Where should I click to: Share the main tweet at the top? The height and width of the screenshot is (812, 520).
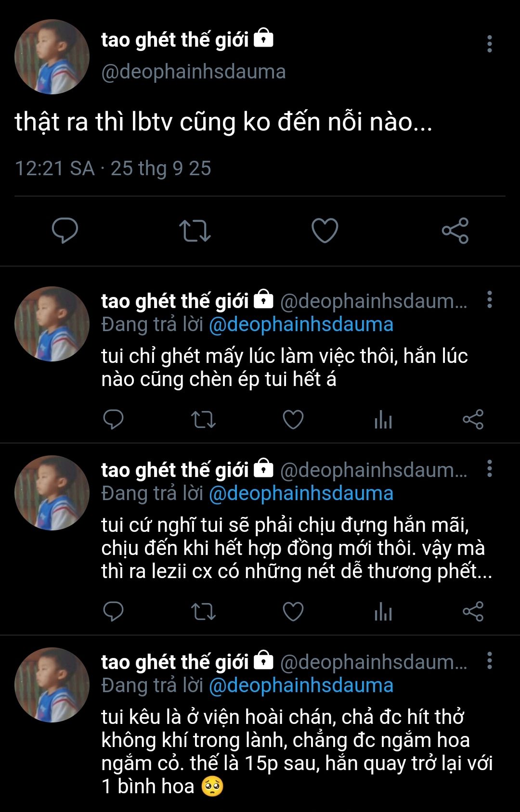(455, 231)
